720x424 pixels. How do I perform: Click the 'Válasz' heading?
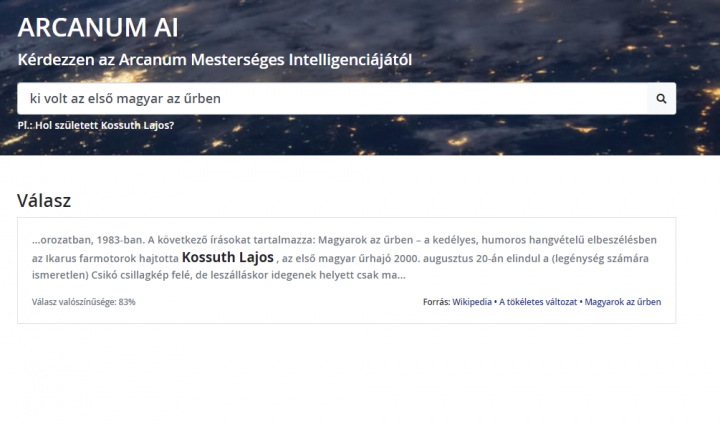tap(44, 201)
